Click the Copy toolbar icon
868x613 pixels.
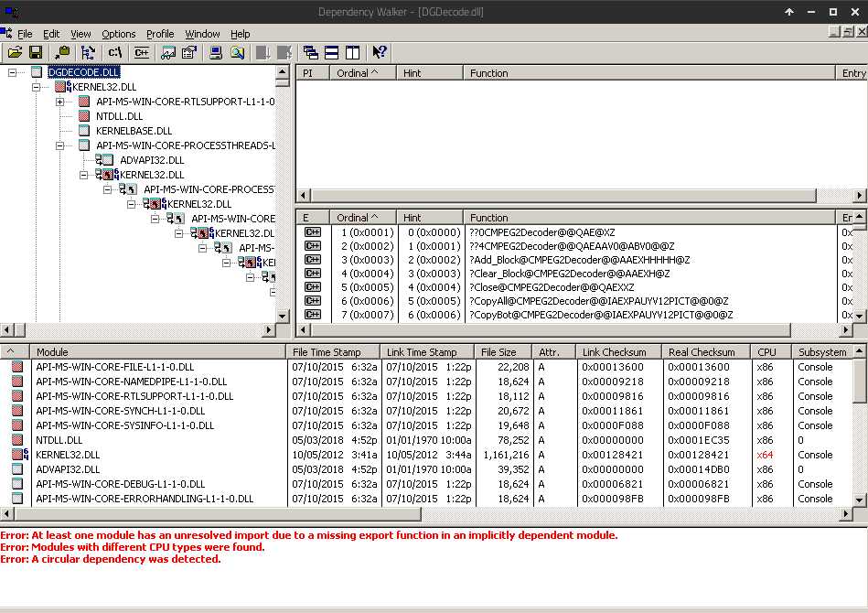tap(62, 53)
